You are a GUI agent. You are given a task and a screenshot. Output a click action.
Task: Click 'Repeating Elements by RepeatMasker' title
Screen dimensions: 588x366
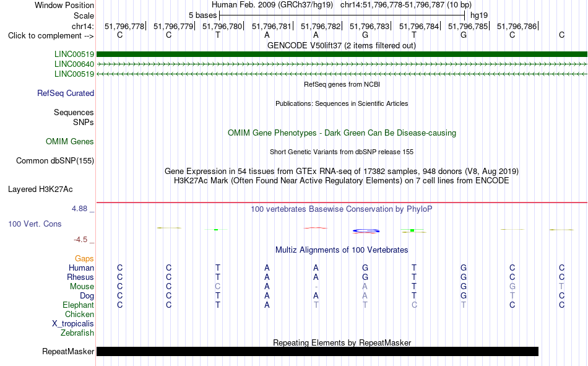[x=342, y=342]
